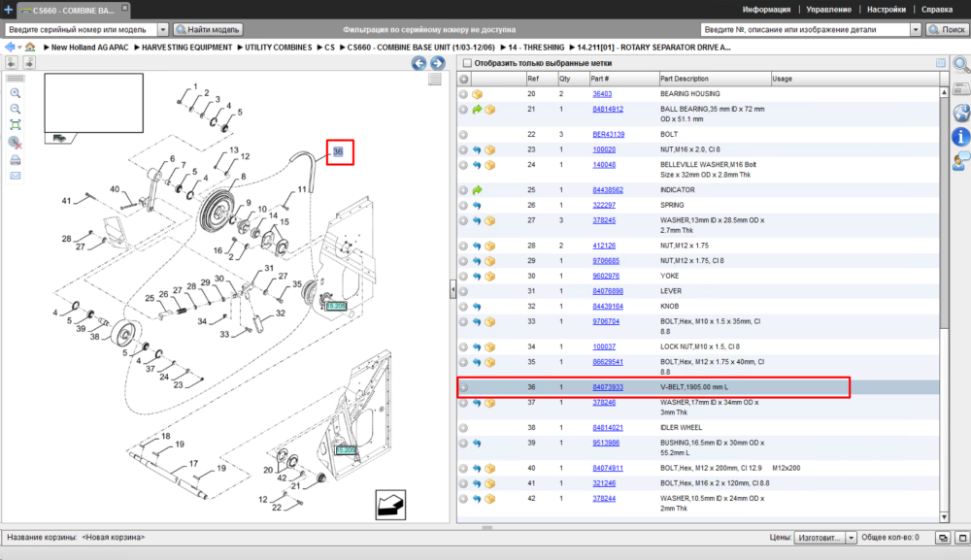Fit the diagram to the window
Image resolution: width=971 pixels, height=560 pixels.
(16, 125)
